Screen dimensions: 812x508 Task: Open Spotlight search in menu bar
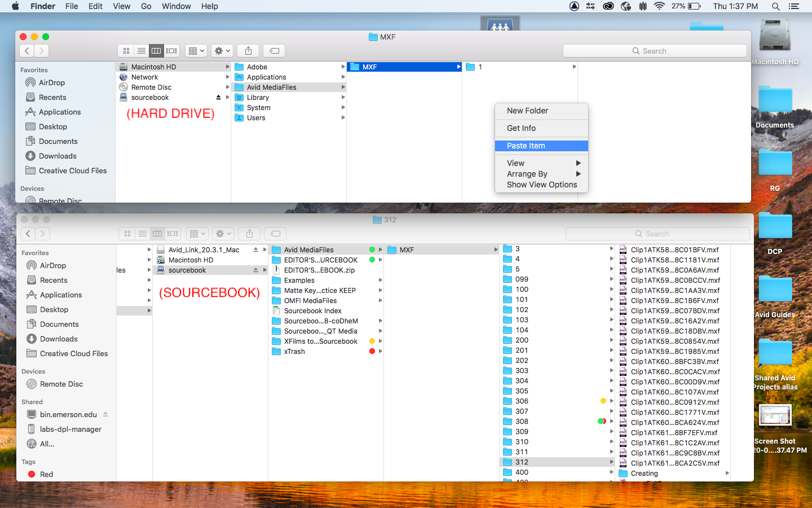(776, 6)
